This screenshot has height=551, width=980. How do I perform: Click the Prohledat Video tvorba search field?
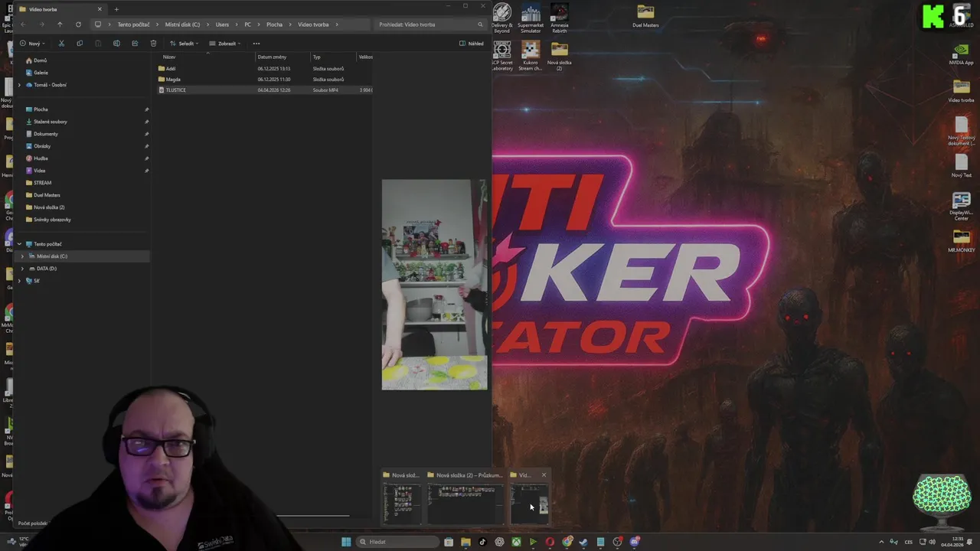(431, 24)
